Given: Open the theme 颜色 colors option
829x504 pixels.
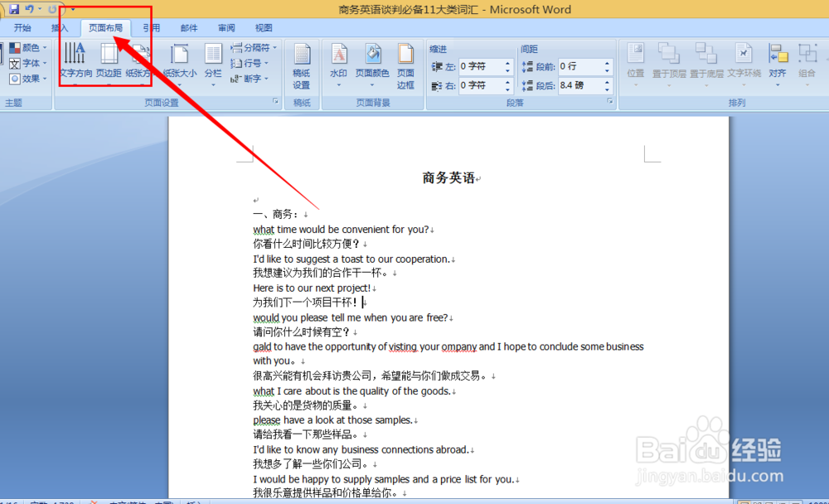Looking at the screenshot, I should 27,47.
